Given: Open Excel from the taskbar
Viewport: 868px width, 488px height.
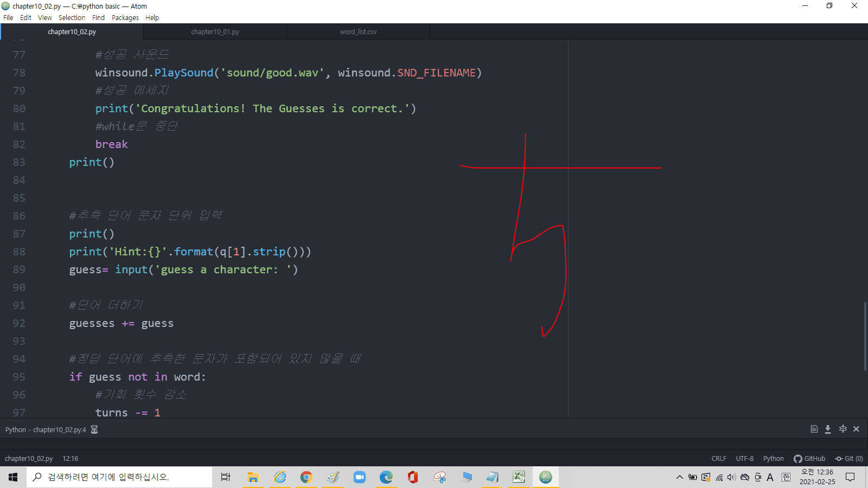Looking at the screenshot, I should (519, 477).
